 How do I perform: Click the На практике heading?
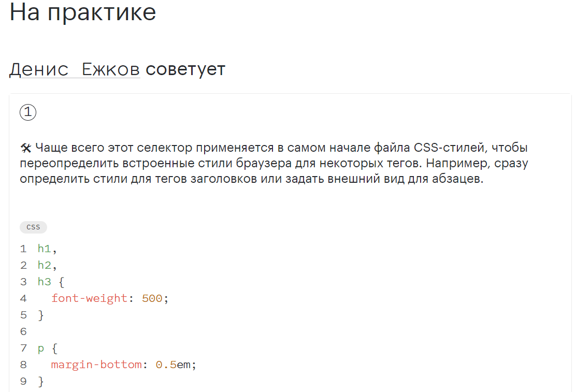83,12
